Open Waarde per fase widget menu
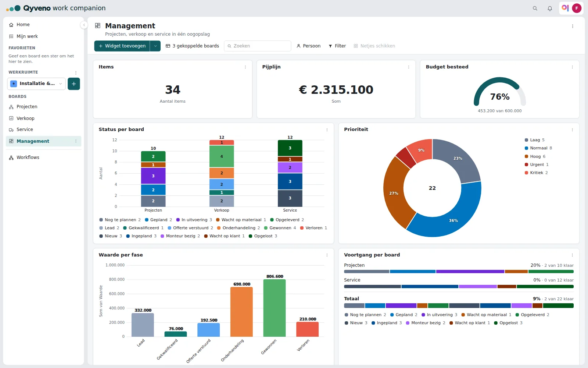The width and height of the screenshot is (588, 368). [327, 255]
